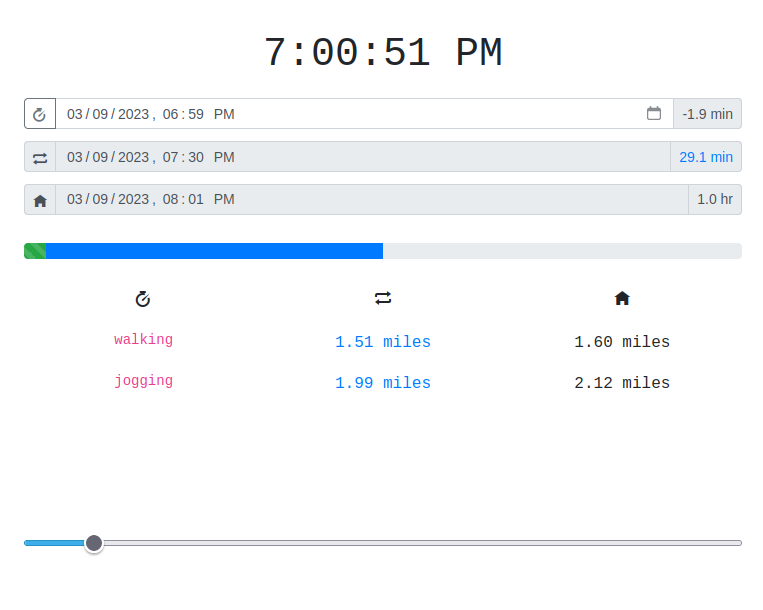Click the 1.0 hr remaining label
This screenshot has width=763, height=610.
tap(714, 200)
